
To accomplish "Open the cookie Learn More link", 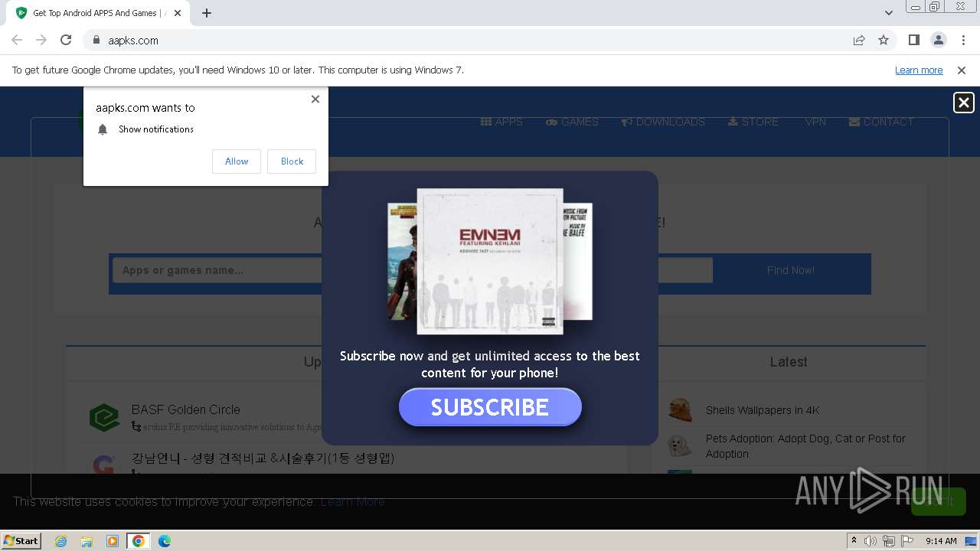I will 352,502.
